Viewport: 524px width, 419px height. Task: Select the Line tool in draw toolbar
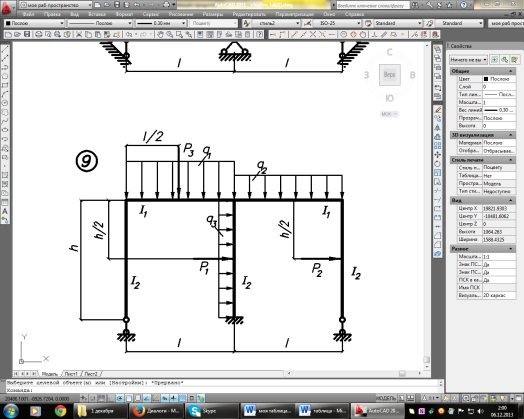point(5,49)
